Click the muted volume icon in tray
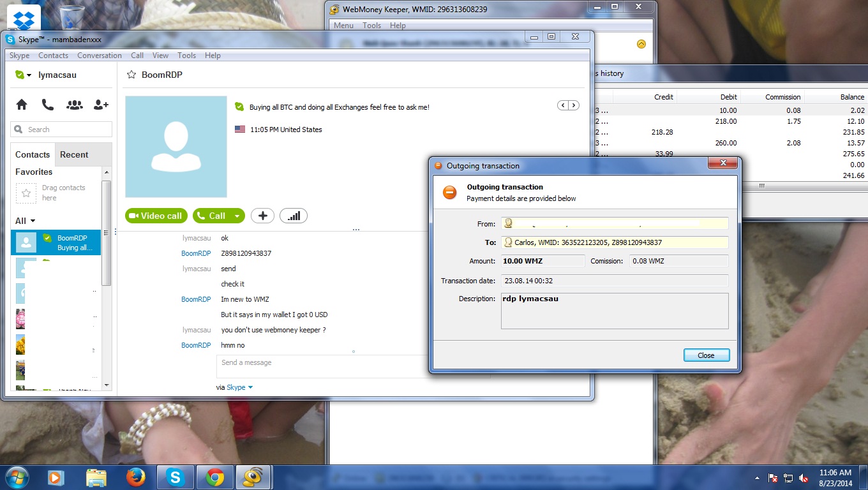Image resolution: width=868 pixels, height=490 pixels. click(x=804, y=478)
